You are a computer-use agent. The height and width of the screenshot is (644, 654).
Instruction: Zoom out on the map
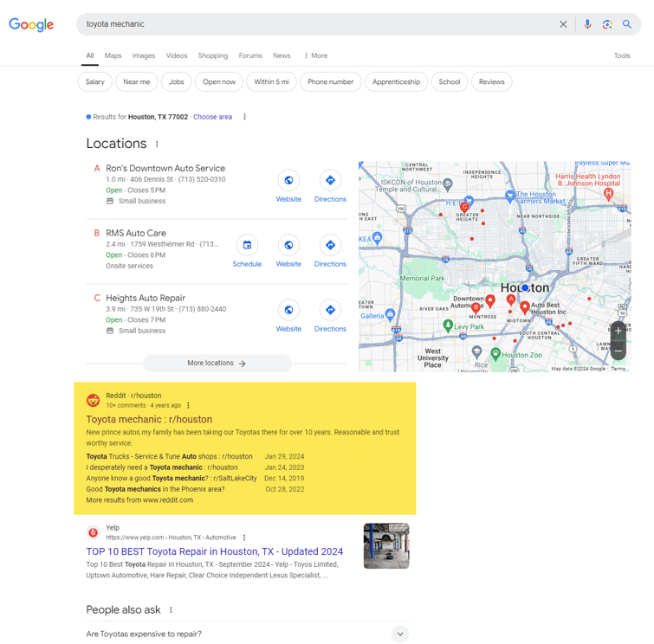618,351
